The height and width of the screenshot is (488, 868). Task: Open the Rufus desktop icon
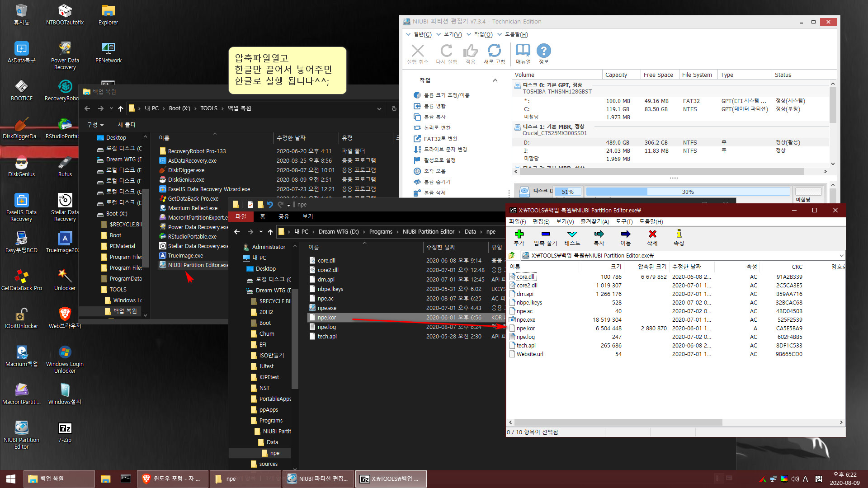65,166
